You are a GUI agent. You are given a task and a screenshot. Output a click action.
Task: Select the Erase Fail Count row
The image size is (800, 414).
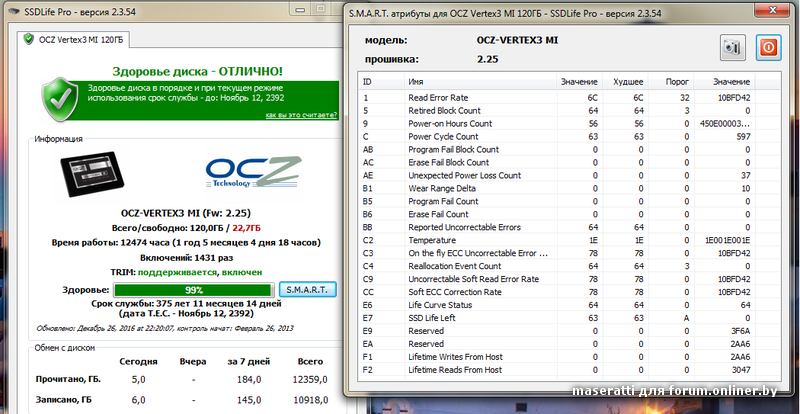coord(569,214)
